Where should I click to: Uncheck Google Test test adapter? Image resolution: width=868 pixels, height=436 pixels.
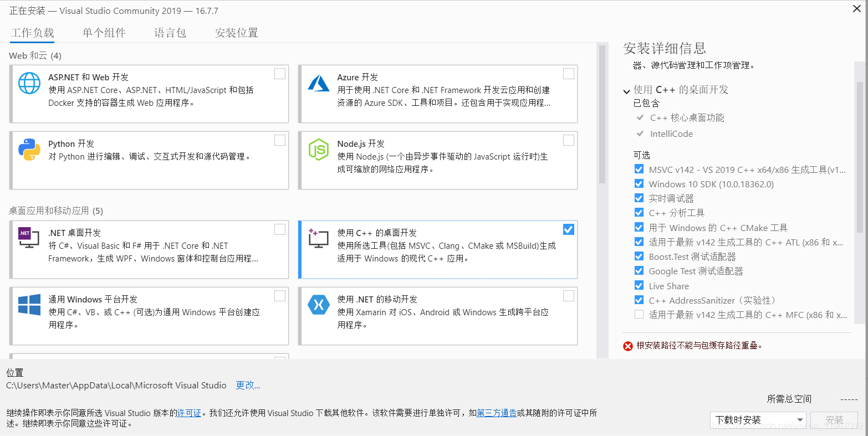coord(639,270)
